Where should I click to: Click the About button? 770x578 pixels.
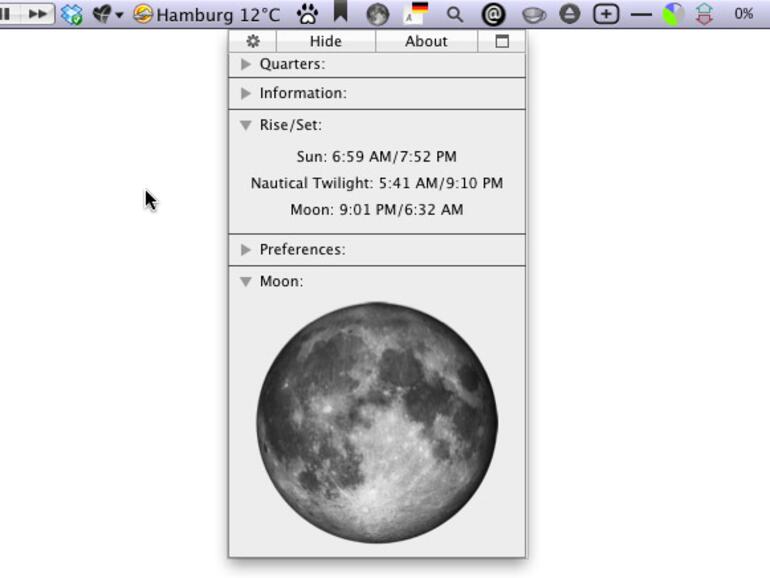[x=426, y=41]
